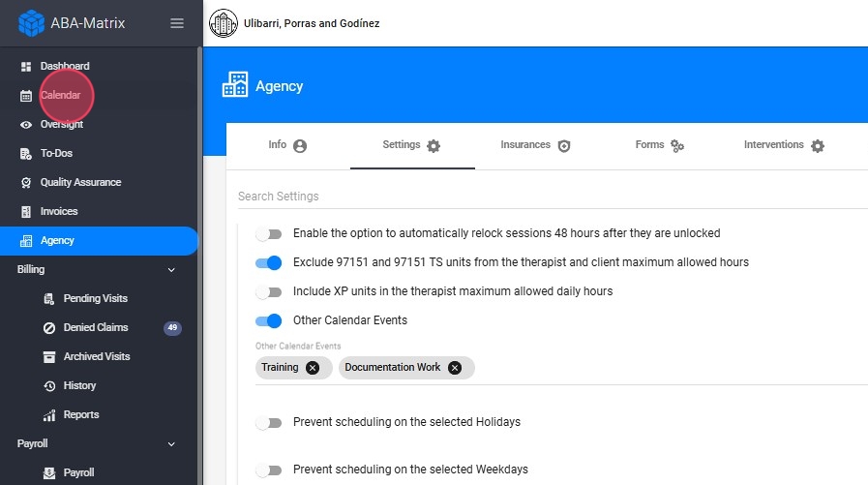Image resolution: width=868 pixels, height=485 pixels.
Task: Select the Settings tab
Action: pos(412,145)
